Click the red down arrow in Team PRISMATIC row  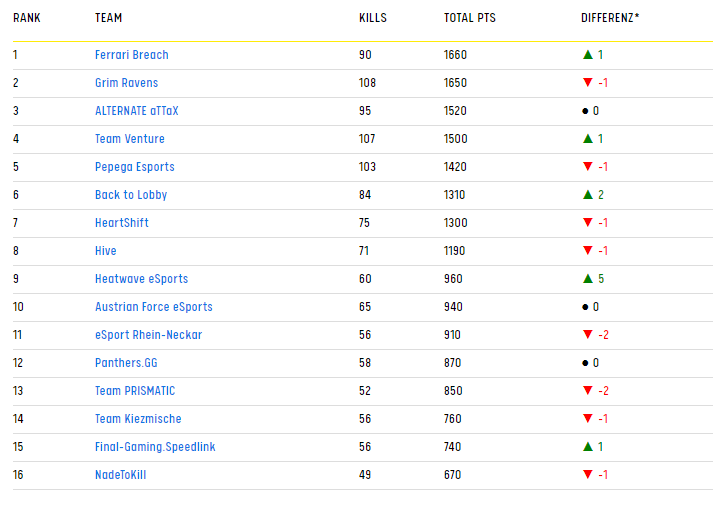click(x=588, y=391)
